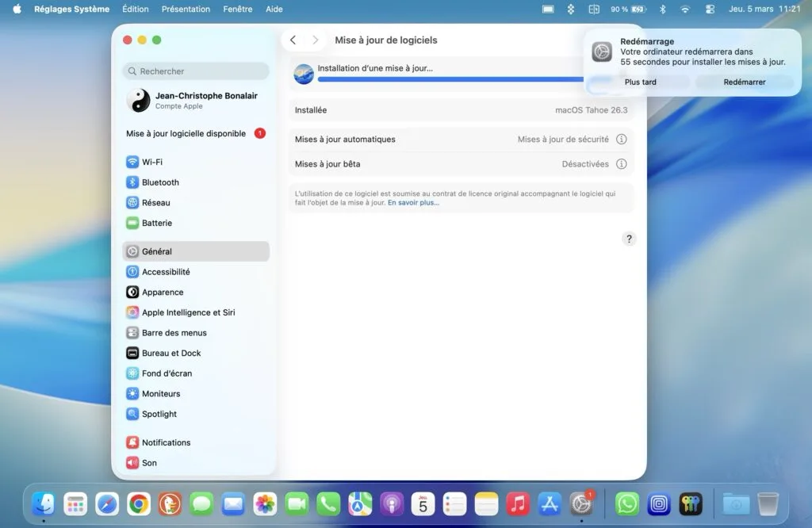Open Mise à jour logicielle disponible

[196, 133]
